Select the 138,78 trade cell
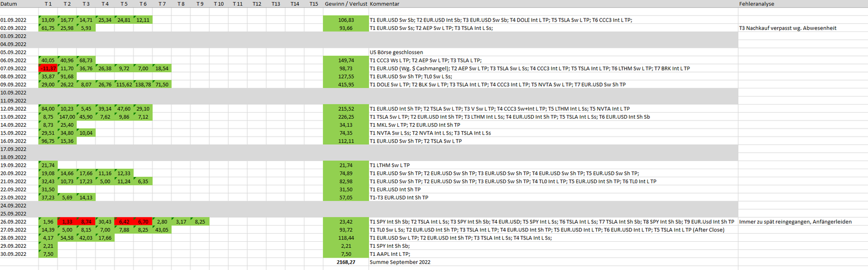Viewport: 868px width, 270px height. coord(143,85)
